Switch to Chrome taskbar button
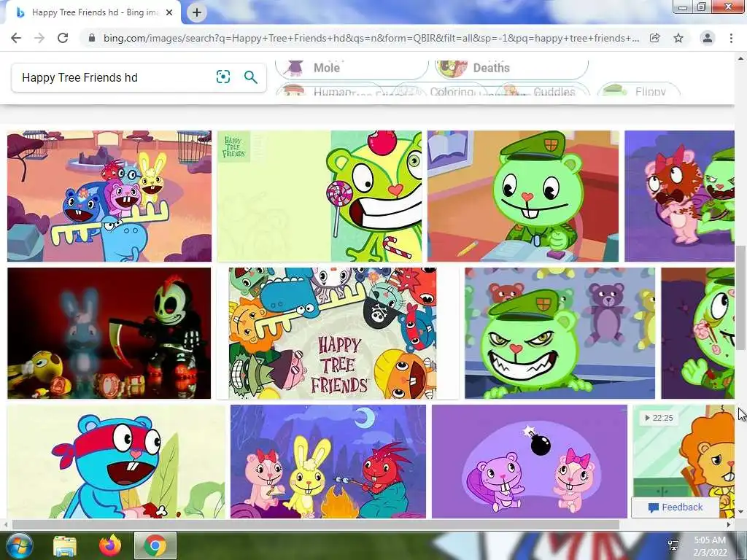 click(155, 545)
